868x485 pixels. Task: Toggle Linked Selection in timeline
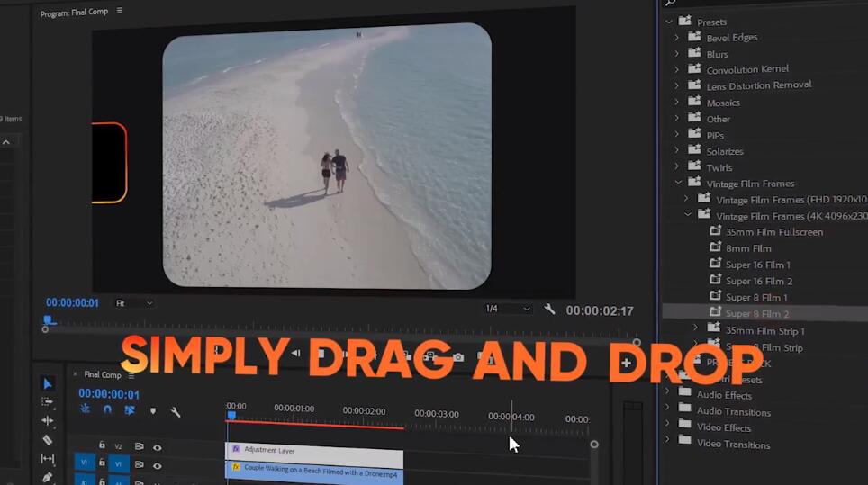[x=130, y=410]
